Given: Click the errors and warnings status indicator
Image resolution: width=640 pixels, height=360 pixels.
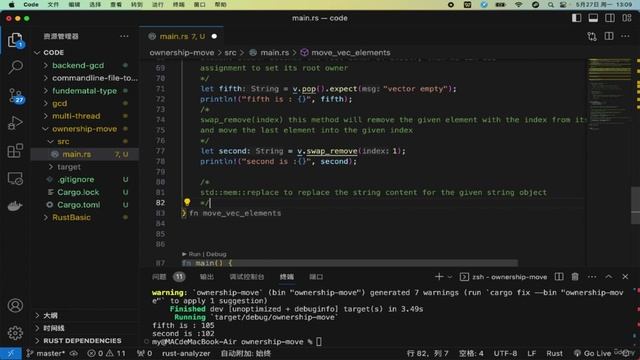Looking at the screenshot, I should tap(106, 353).
